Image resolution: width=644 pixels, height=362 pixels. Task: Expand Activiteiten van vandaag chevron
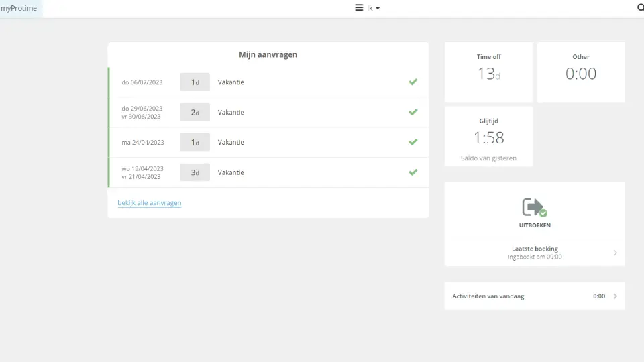click(x=615, y=296)
